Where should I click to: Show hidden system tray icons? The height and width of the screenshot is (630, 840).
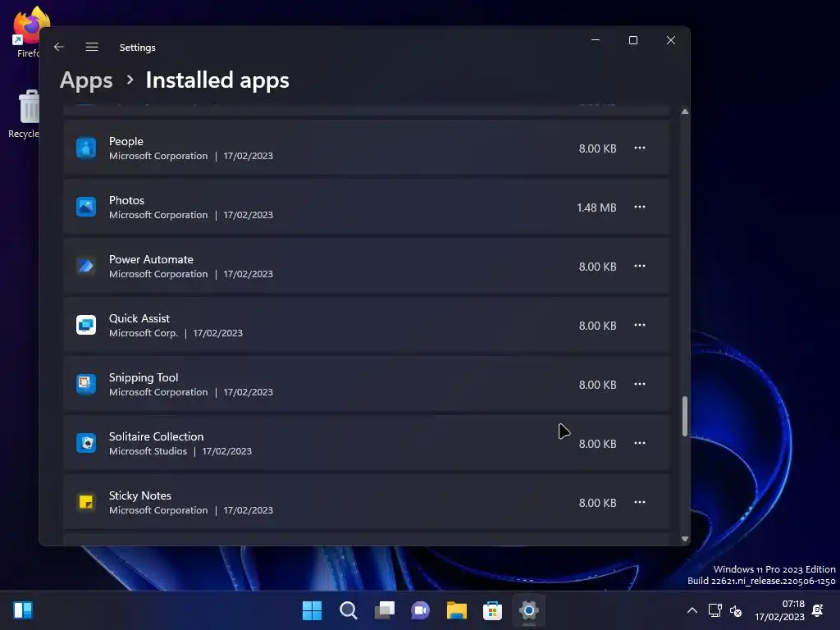tap(692, 610)
